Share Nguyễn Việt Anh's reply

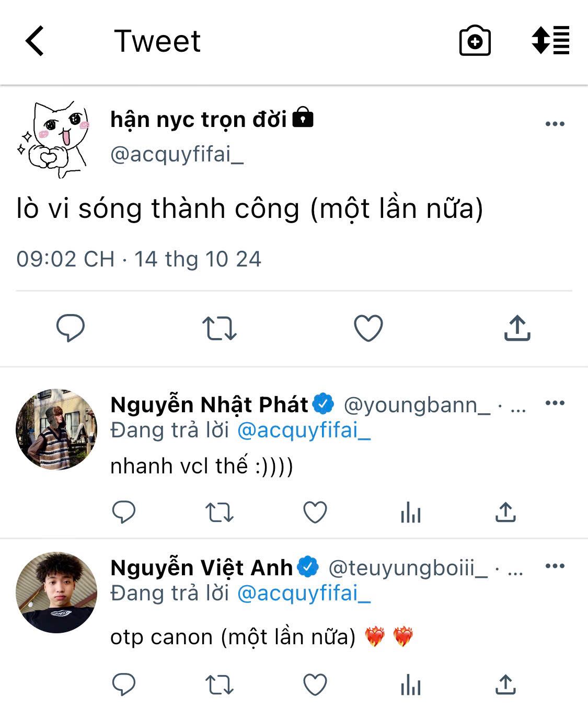pyautogui.click(x=505, y=684)
